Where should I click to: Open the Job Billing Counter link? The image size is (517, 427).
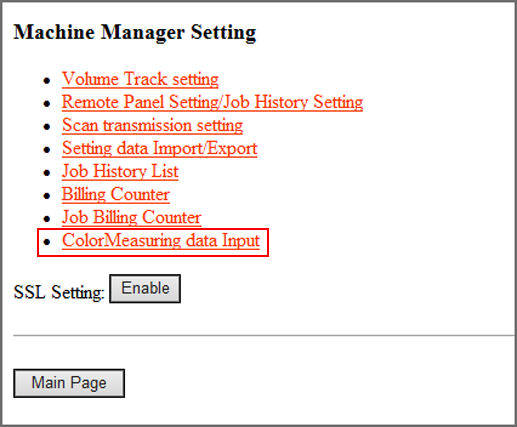pyautogui.click(x=131, y=218)
